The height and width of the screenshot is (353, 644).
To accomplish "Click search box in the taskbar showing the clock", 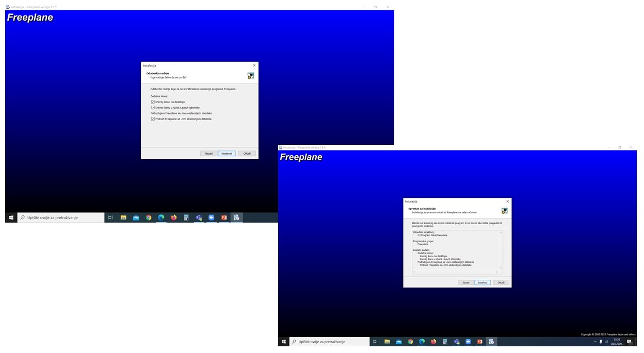I will click(x=329, y=342).
